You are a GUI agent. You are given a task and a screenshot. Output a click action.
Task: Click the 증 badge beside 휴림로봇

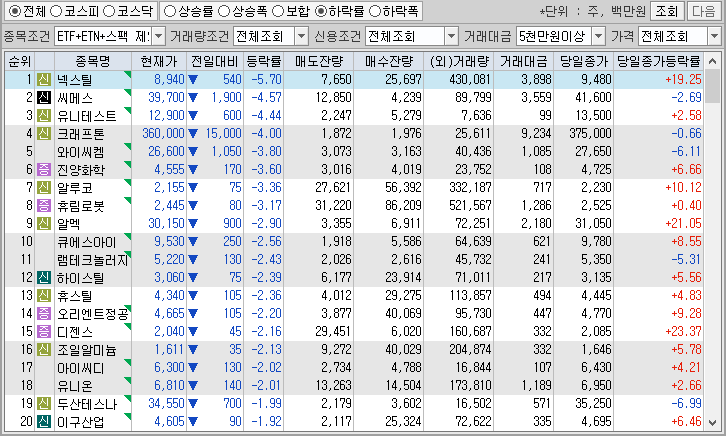44,206
